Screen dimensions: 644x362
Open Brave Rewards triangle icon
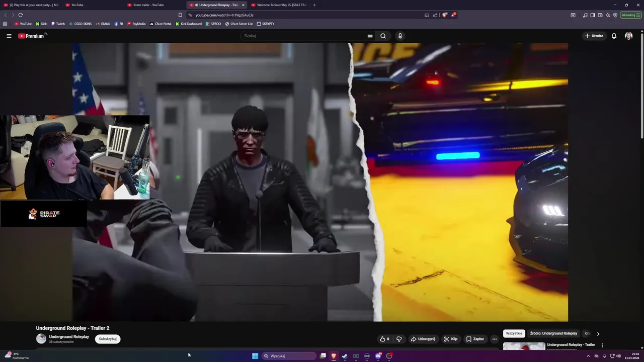pos(453,15)
